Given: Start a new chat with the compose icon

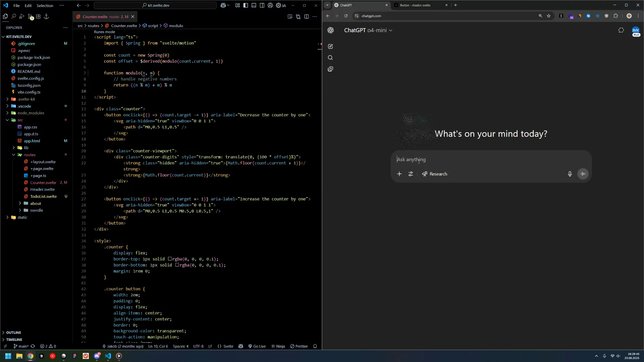Looking at the screenshot, I should point(330,46).
